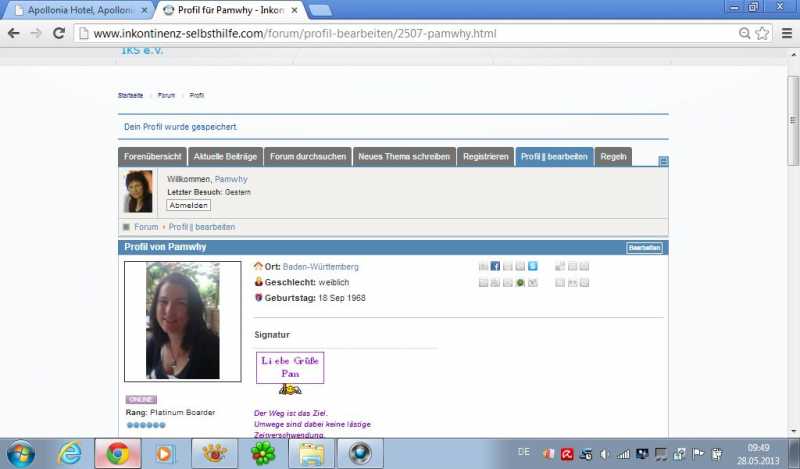Screen dimensions: 800x469
Task: Open the Chrome wrench menu
Action: click(783, 33)
